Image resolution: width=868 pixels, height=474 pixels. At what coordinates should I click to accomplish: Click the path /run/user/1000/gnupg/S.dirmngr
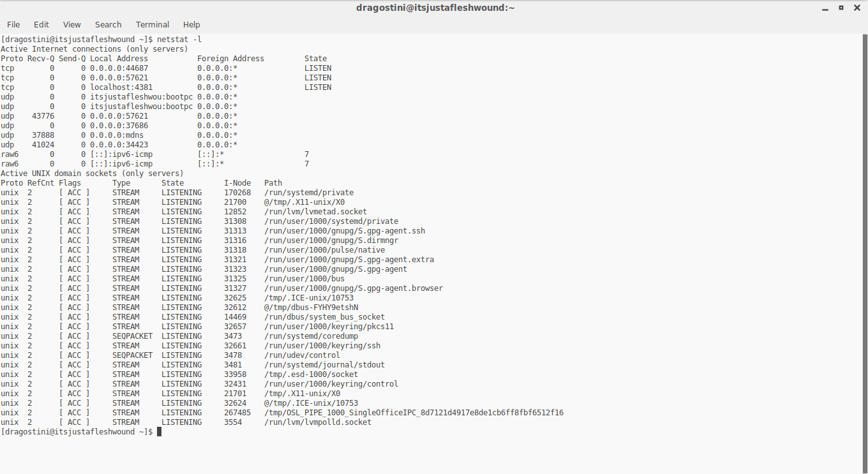(x=331, y=241)
